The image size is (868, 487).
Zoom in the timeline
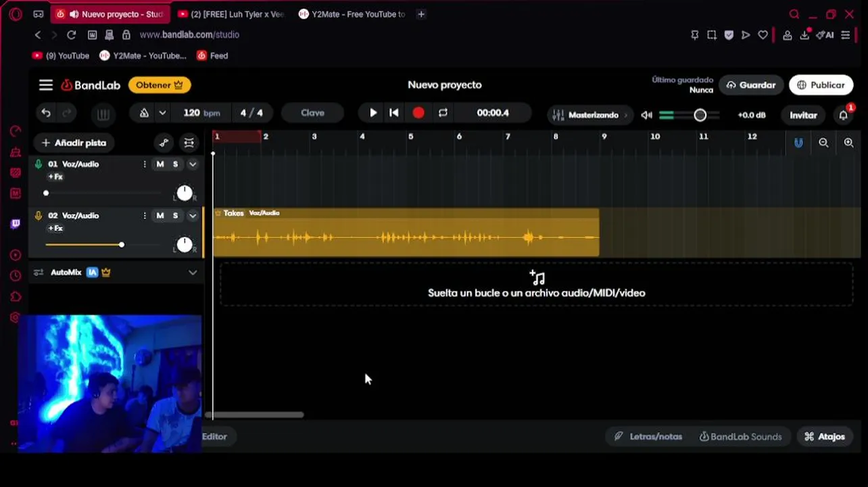point(848,143)
